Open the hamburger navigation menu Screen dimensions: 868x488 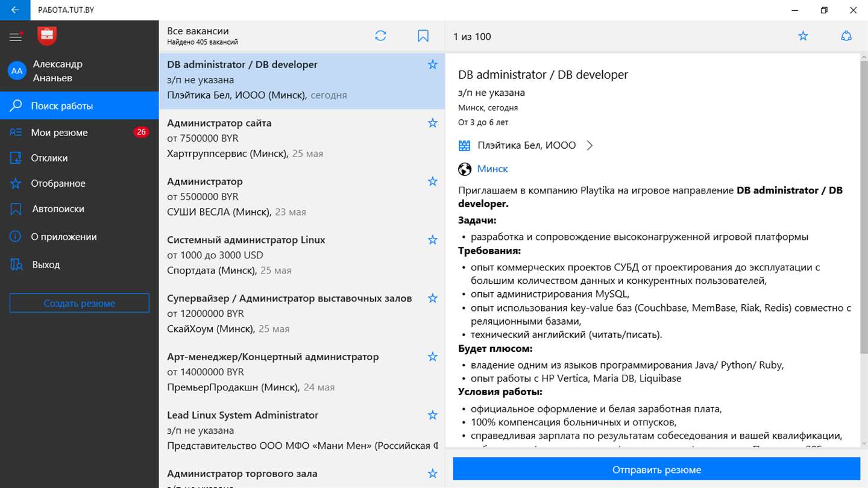click(x=16, y=37)
